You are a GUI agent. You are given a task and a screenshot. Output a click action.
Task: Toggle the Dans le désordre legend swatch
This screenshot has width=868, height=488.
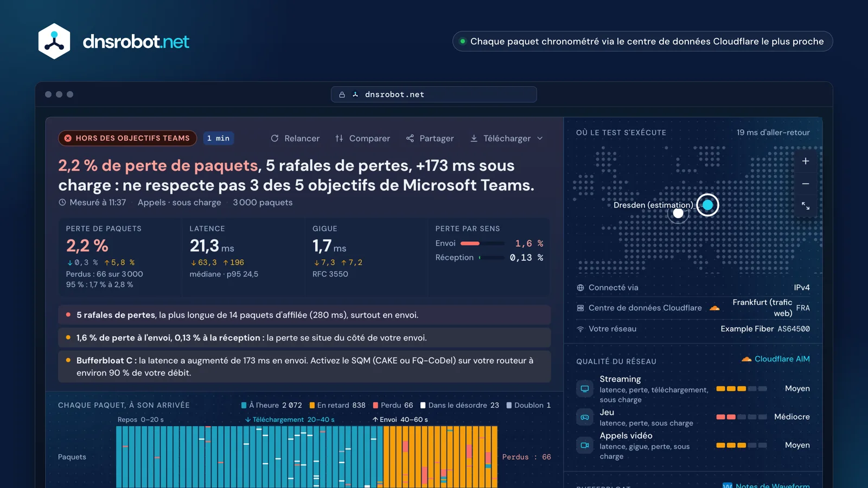[x=423, y=405]
